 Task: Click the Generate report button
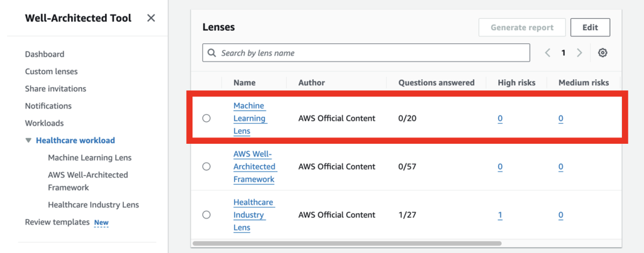(x=522, y=28)
